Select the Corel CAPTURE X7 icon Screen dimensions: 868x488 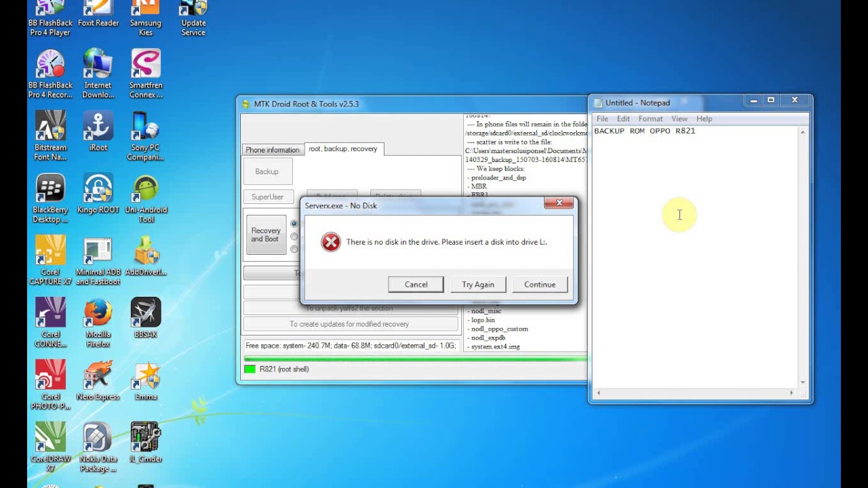pyautogui.click(x=50, y=262)
